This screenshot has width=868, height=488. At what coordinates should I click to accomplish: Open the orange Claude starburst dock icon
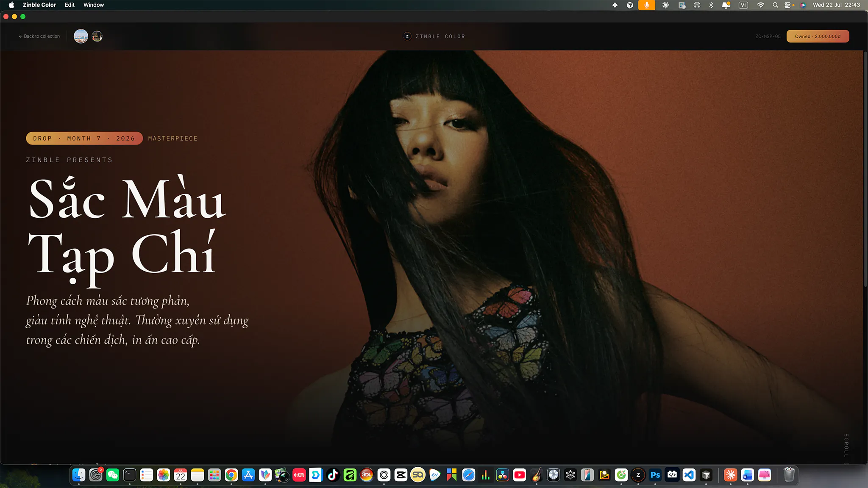[731, 475]
